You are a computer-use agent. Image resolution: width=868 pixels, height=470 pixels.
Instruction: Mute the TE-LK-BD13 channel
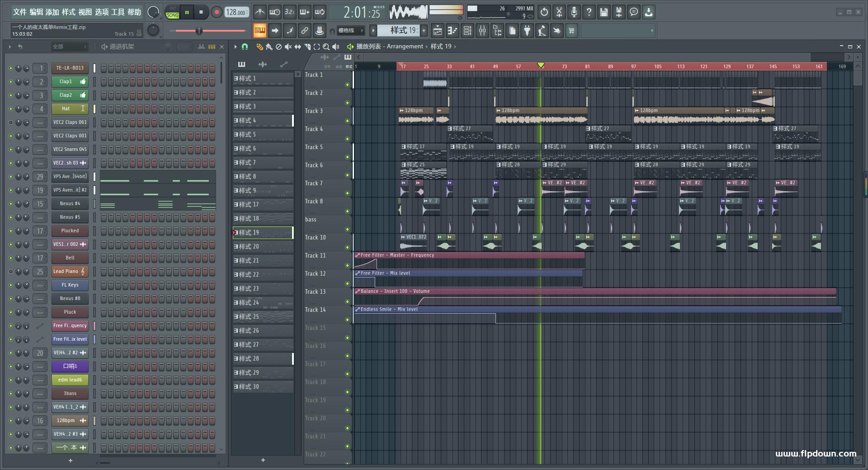pyautogui.click(x=11, y=68)
